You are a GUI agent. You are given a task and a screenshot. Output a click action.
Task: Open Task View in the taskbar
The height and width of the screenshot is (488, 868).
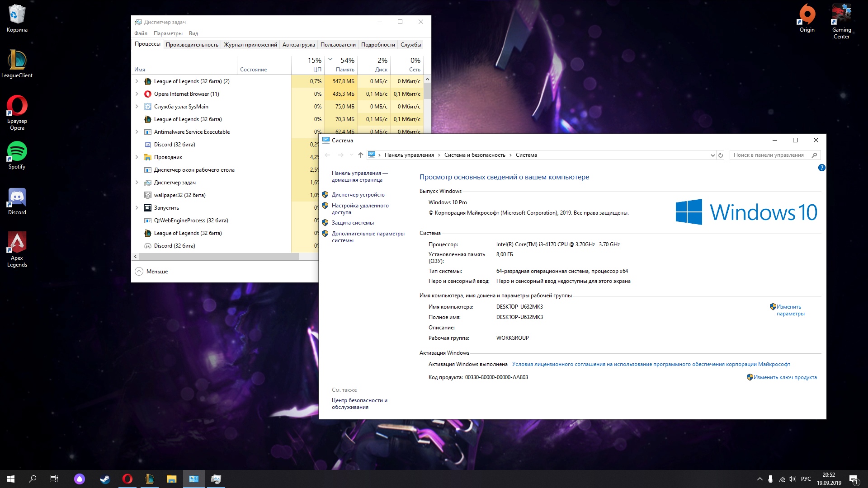(54, 479)
